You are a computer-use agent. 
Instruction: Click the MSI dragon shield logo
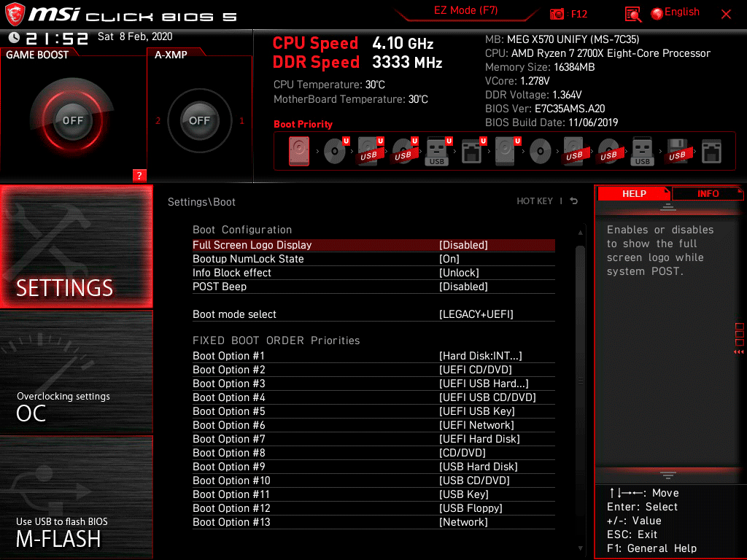(x=15, y=14)
